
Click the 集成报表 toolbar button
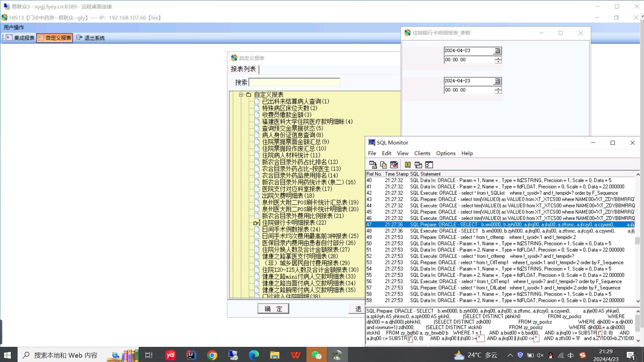[x=21, y=38]
